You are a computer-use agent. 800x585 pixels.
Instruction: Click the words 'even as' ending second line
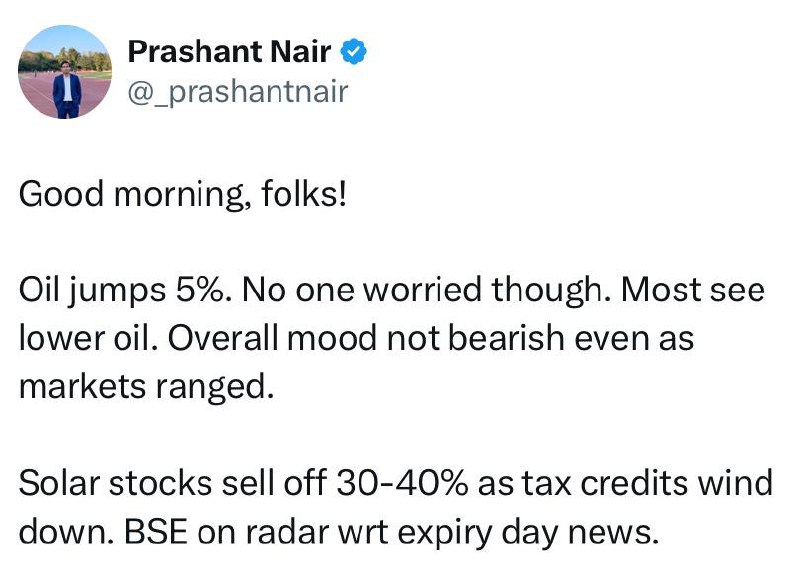pyautogui.click(x=634, y=338)
